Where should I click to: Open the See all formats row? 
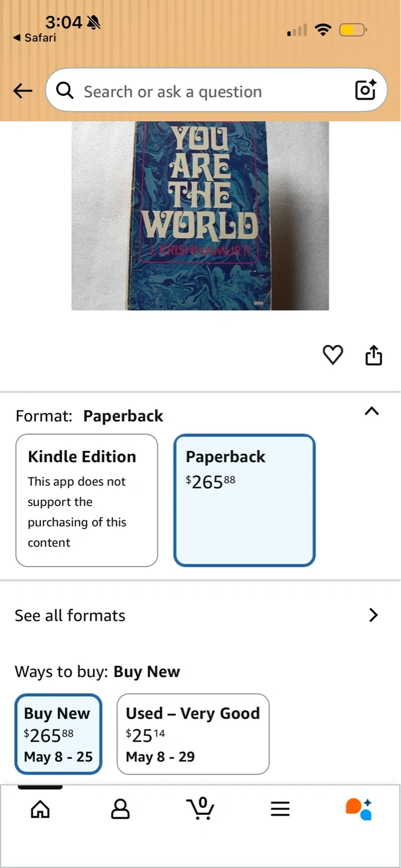pyautogui.click(x=200, y=615)
